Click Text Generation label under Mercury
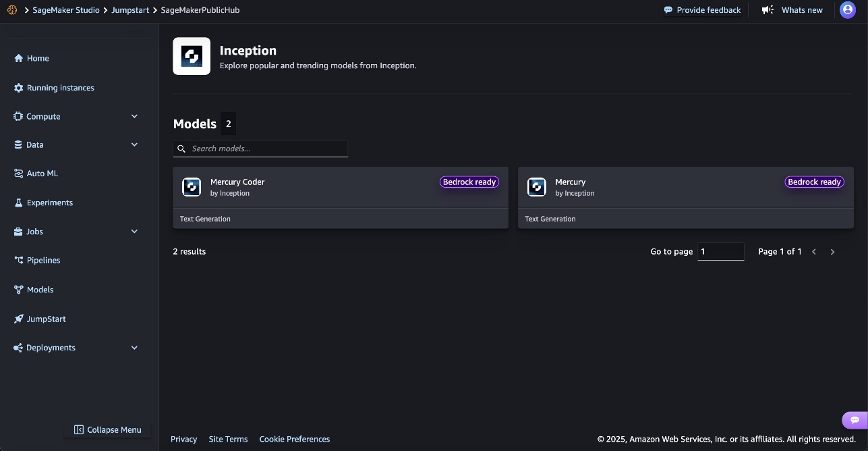The height and width of the screenshot is (451, 868). pos(550,219)
